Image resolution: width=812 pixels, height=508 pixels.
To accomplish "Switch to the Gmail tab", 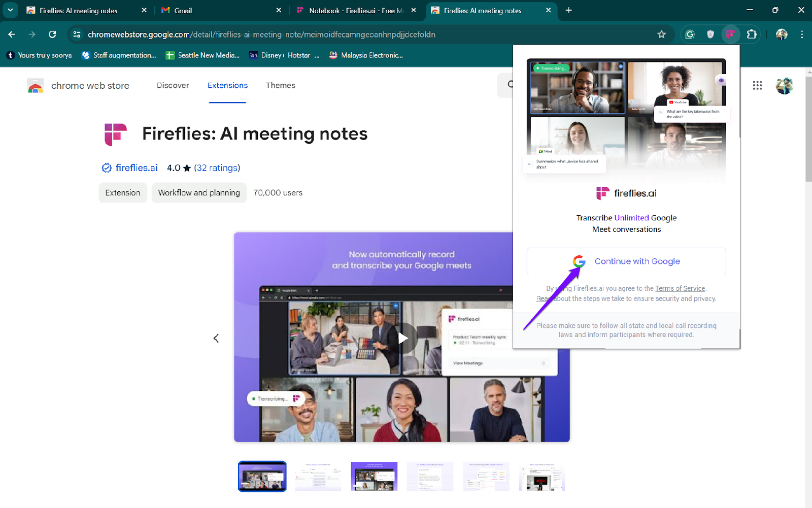I will click(x=221, y=10).
